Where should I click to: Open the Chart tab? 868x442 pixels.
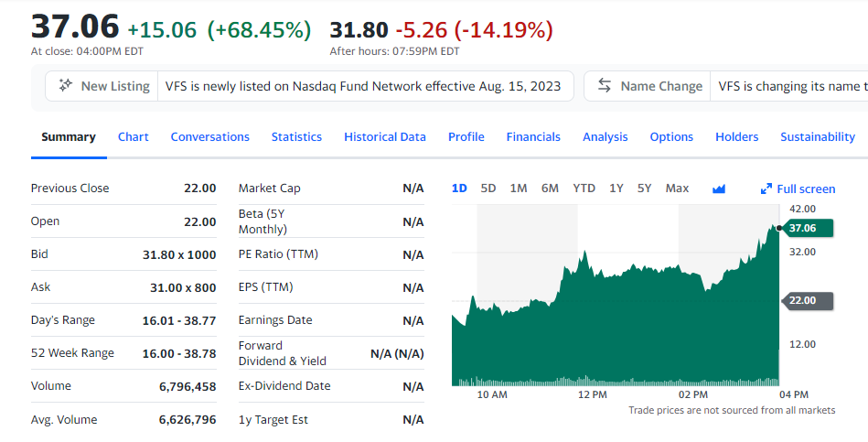click(x=133, y=136)
